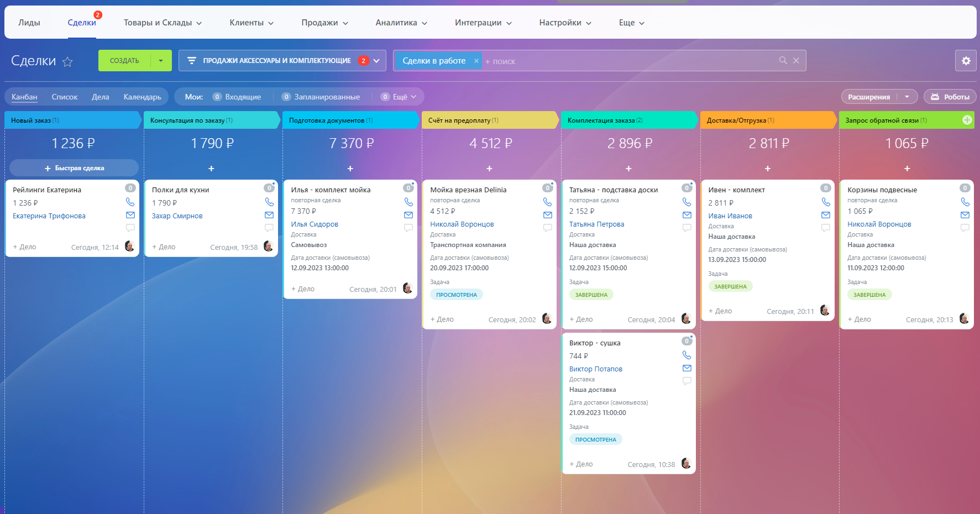Call contact on Илья - комплект мойка card
The width and height of the screenshot is (980, 514).
(x=408, y=202)
